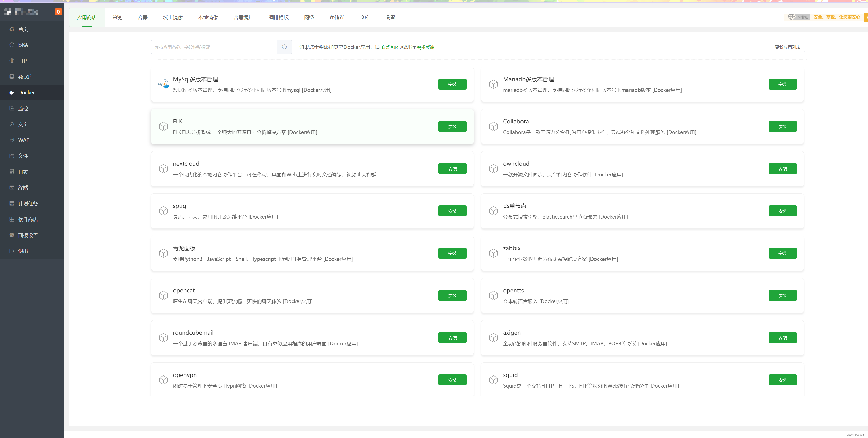Viewport: 868px width, 438px height.
Task: Click 安装 for Collabora
Action: click(782, 127)
